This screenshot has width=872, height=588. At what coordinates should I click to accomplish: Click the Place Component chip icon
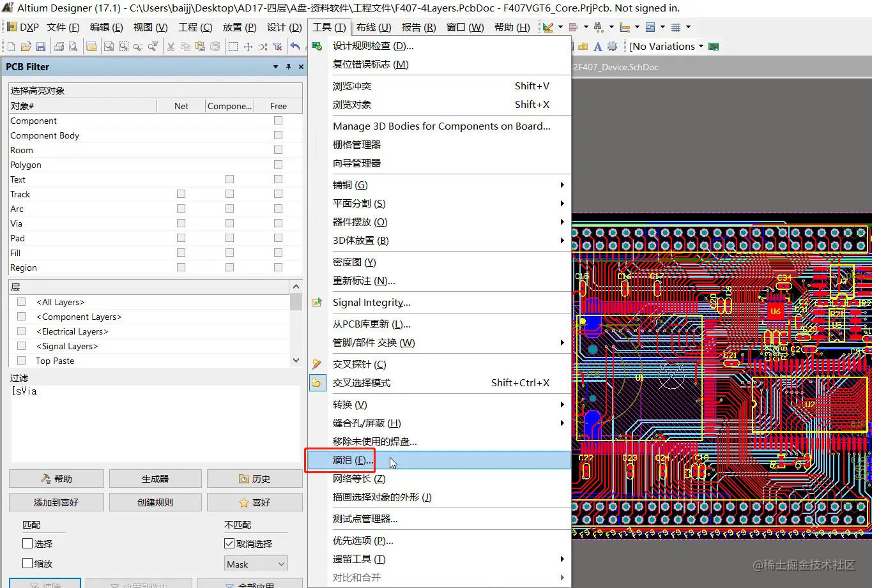[613, 47]
